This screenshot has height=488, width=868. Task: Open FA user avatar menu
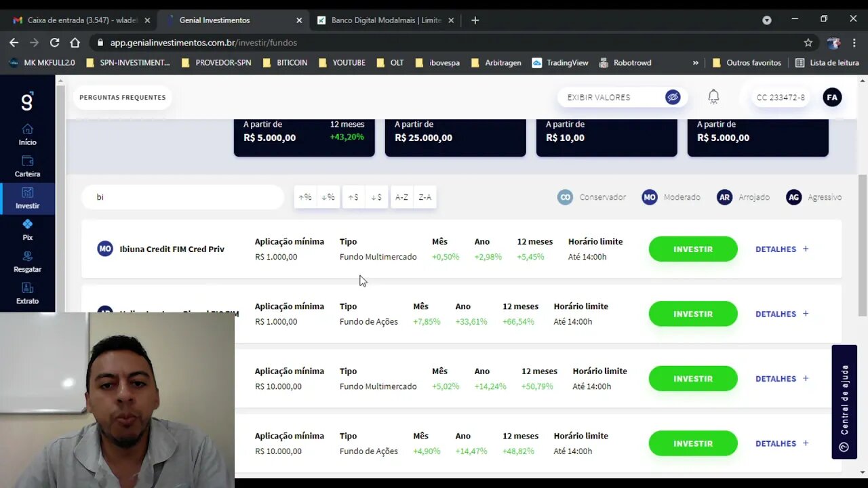click(x=832, y=97)
